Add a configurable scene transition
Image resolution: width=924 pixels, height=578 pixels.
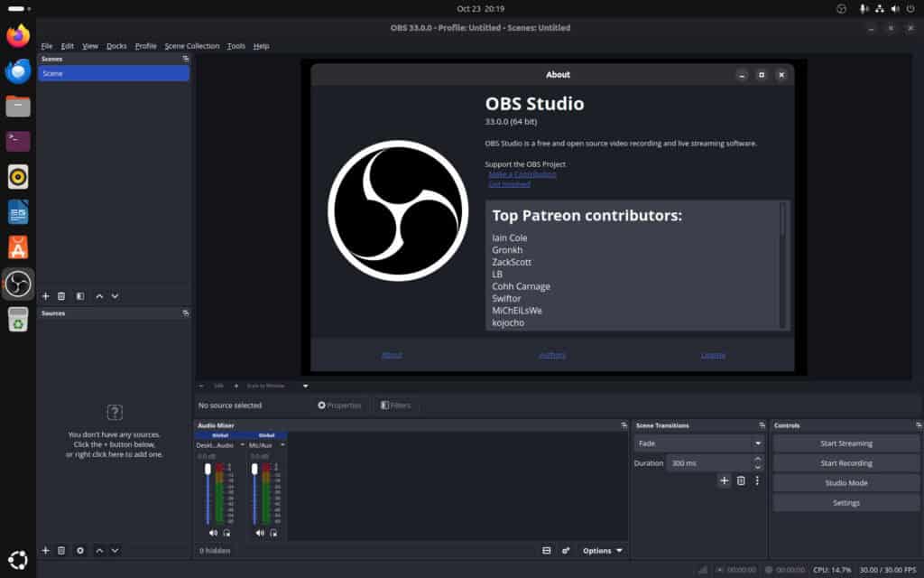[x=725, y=480]
